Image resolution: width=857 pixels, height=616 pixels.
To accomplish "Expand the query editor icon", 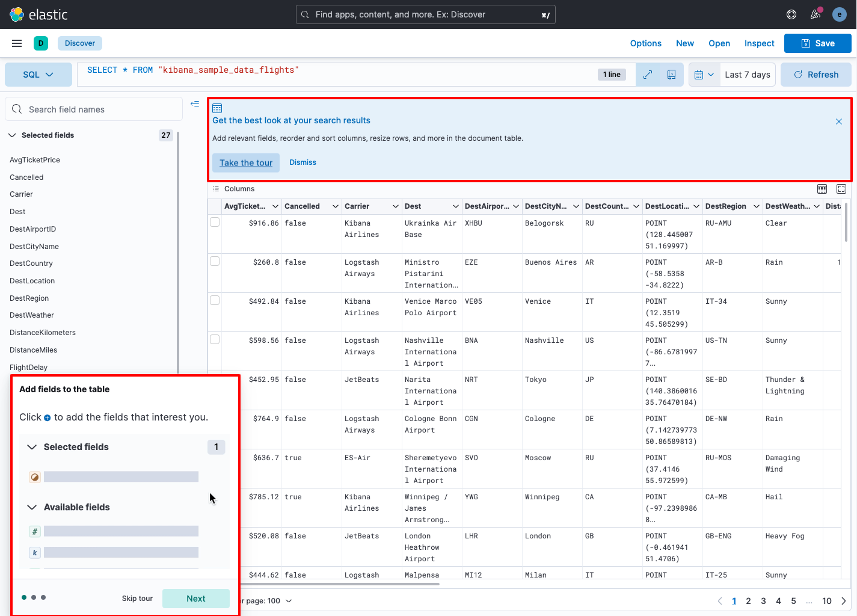I will point(648,75).
